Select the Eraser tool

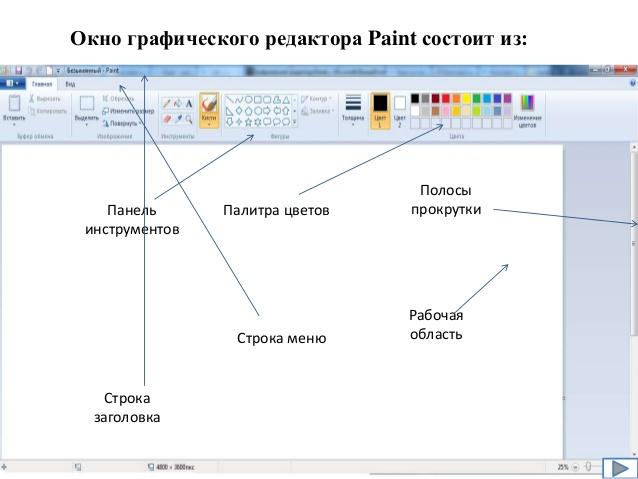pyautogui.click(x=167, y=119)
